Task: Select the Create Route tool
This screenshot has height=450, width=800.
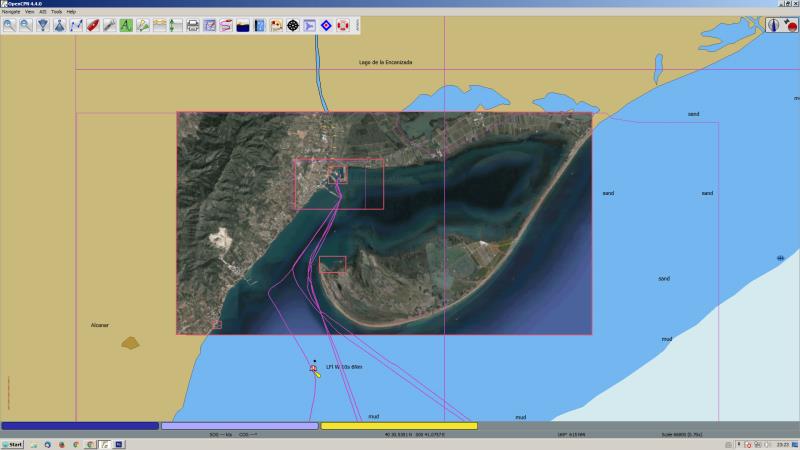Action: (x=76, y=25)
